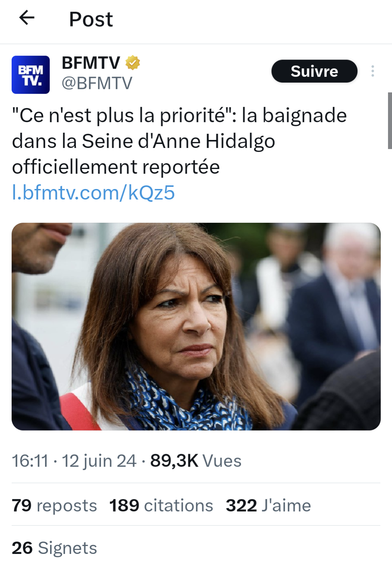Open the BFM TV profile avatar
Viewport: 392px width, 567px height.
click(x=31, y=75)
